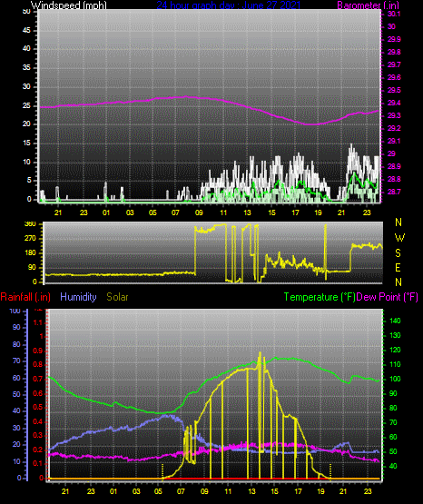The height and width of the screenshot is (504, 423).
Task: Click the 29.7 barometer axis value
Action: 394,64
